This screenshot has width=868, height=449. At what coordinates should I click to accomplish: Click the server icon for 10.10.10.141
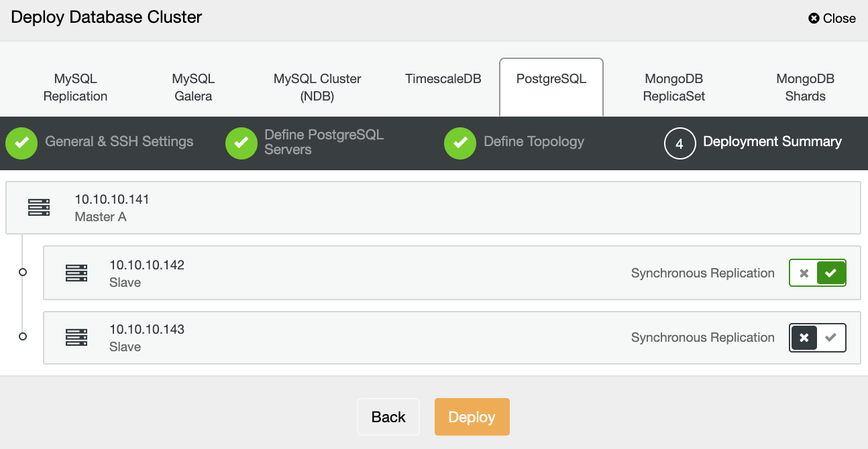point(39,208)
